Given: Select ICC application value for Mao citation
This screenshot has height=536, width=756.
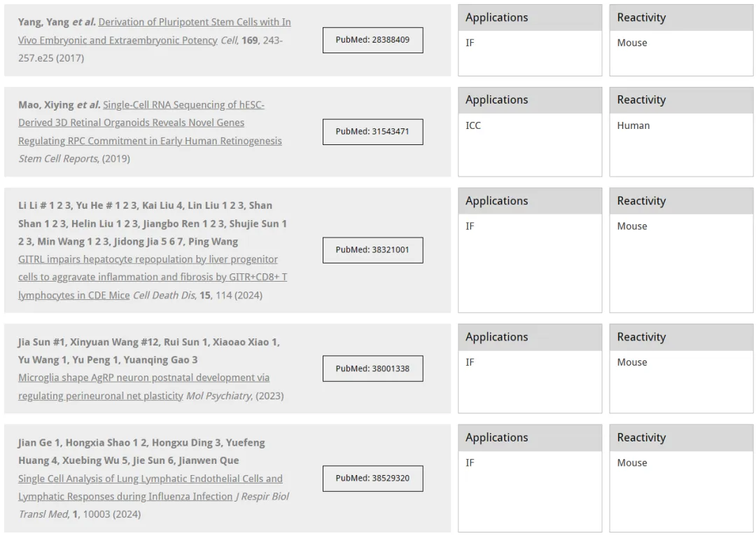Looking at the screenshot, I should tap(473, 126).
